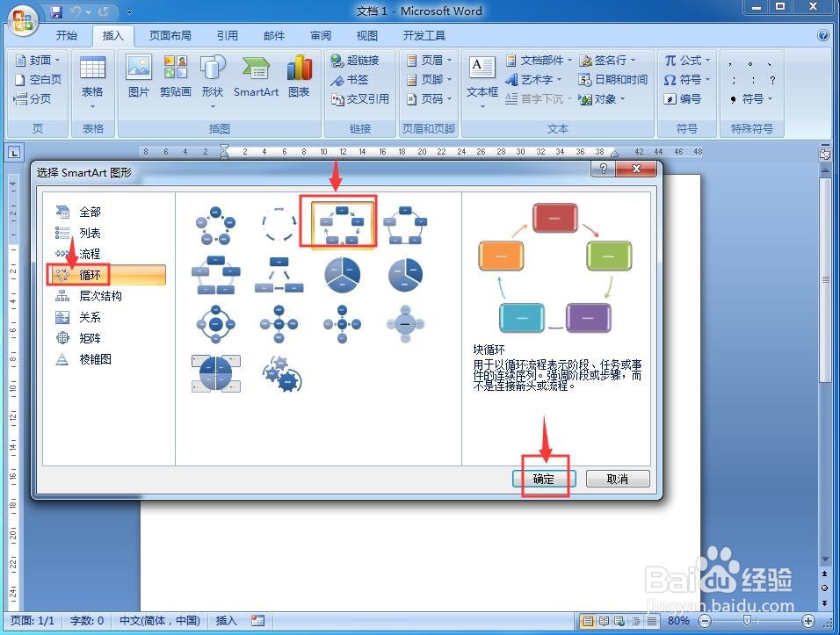Click the macro recording status bar icon
The image size is (840, 635).
pos(257,621)
